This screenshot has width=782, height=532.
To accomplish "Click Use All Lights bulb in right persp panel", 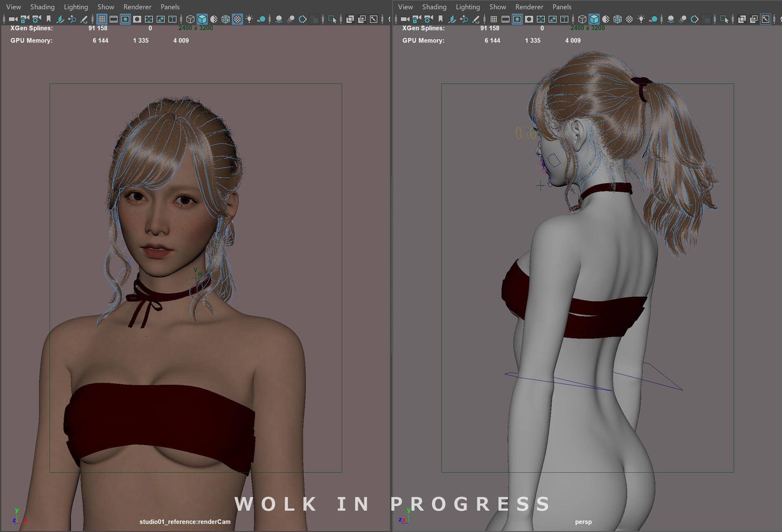I will (641, 19).
